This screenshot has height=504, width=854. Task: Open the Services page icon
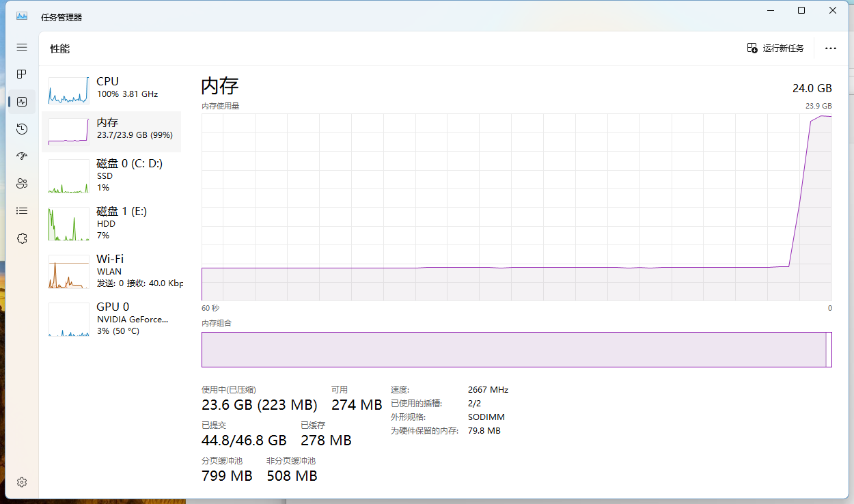[x=21, y=238]
